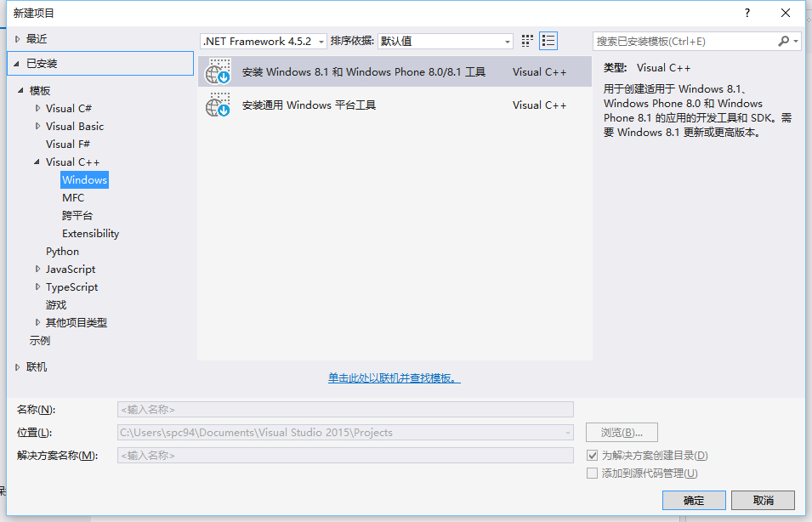Open the 位置 path dropdown
This screenshot has width=812, height=522.
(568, 433)
